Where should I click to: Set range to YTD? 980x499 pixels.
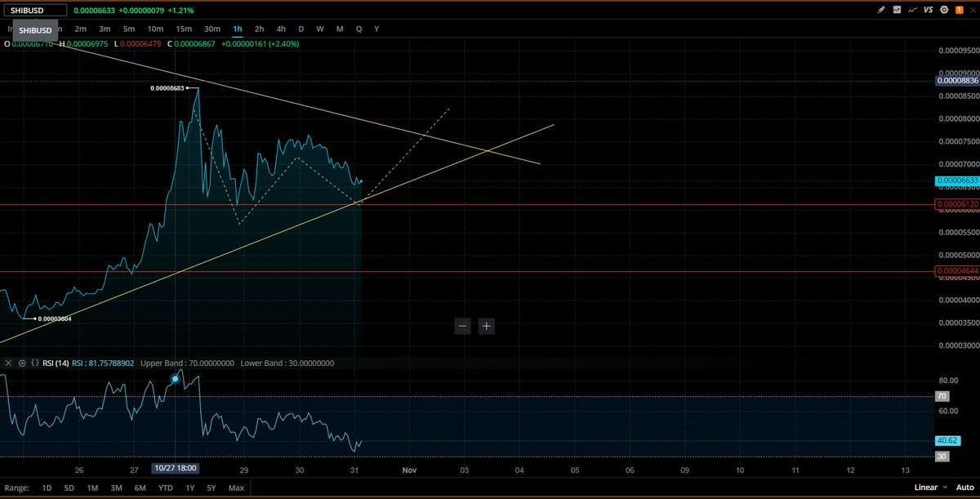[166, 488]
